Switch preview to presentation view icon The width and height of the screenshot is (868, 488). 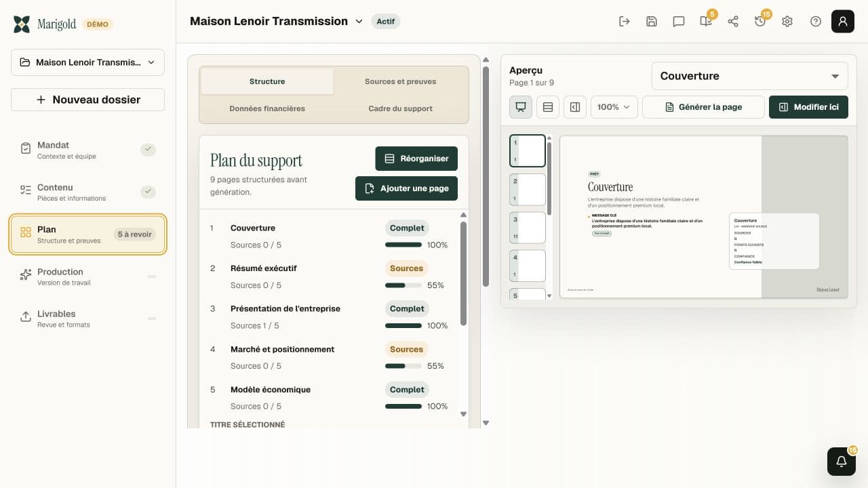click(521, 107)
